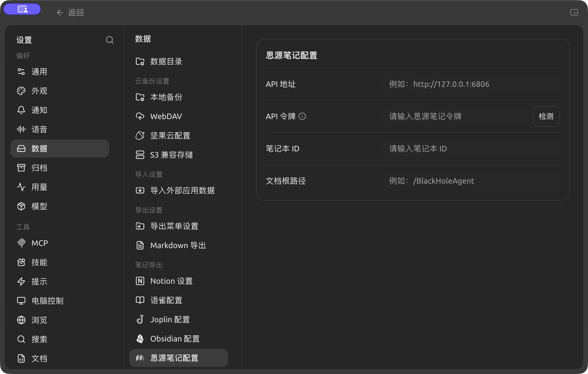
Task: Click the MCP icon in the 工具 section
Action: (21, 243)
